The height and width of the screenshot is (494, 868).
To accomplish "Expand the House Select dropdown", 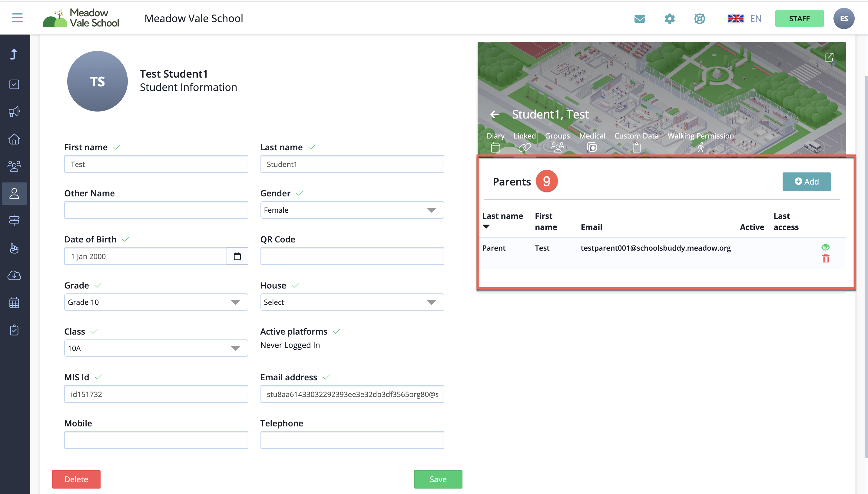I will click(x=352, y=302).
